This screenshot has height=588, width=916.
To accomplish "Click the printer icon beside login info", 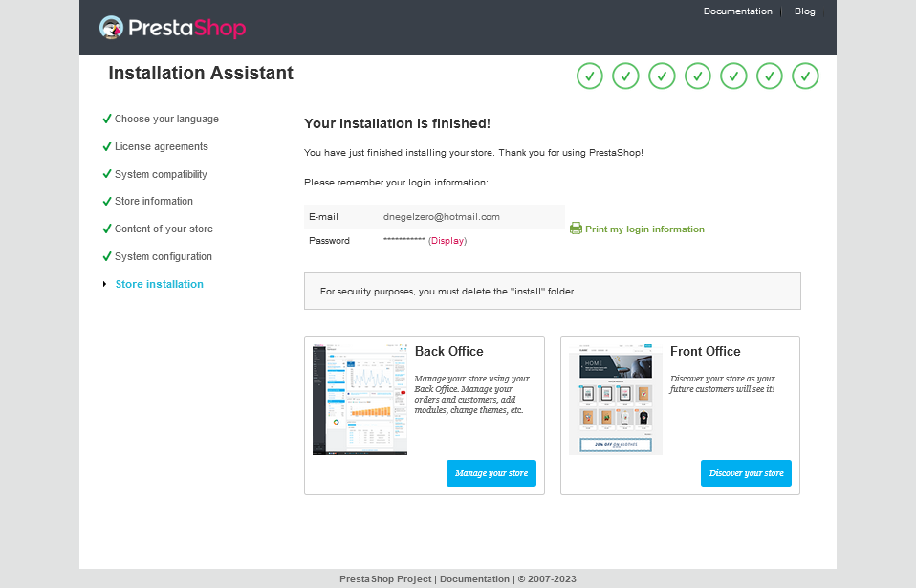I will pos(576,229).
